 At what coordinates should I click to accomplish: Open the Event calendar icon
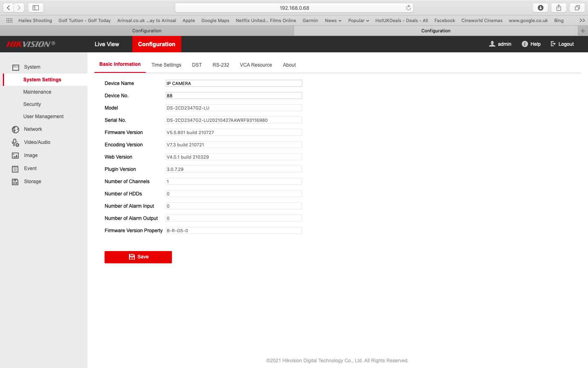point(15,168)
